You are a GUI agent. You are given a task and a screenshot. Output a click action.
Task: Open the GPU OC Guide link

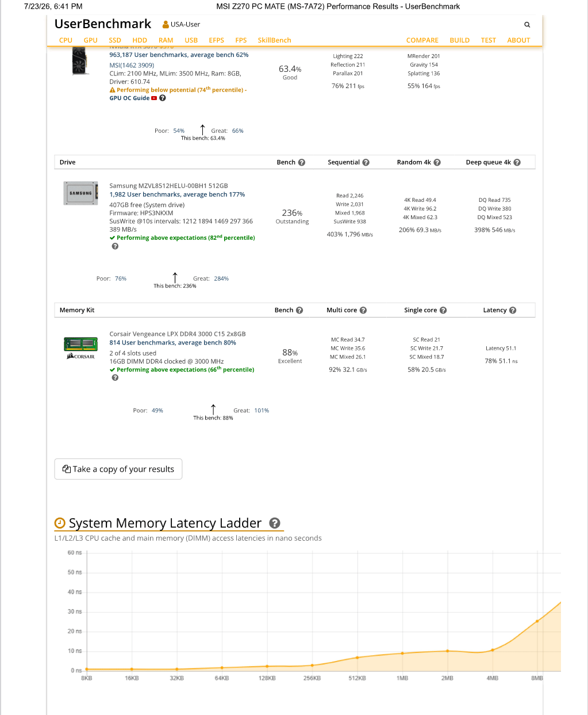129,98
